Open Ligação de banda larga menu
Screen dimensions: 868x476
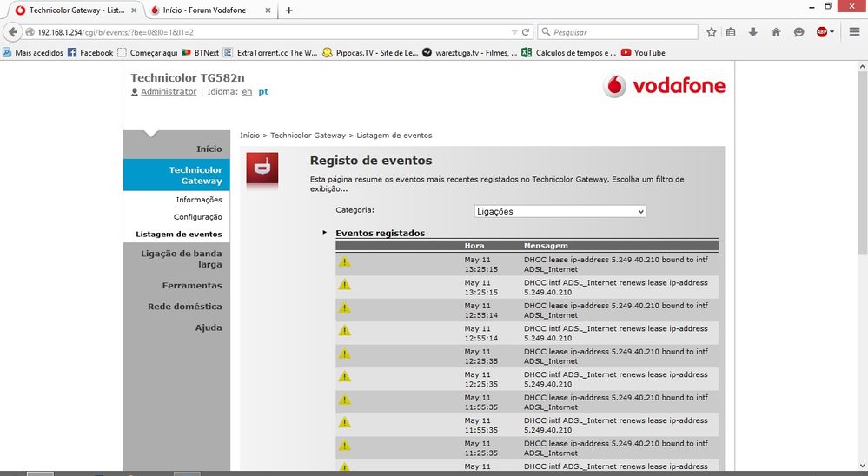(x=181, y=259)
